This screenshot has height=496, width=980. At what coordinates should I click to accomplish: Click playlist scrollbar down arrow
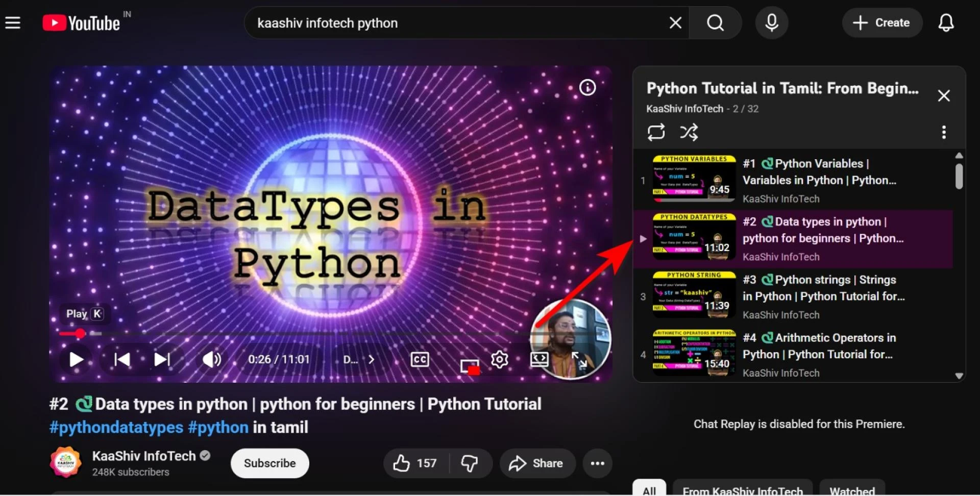(959, 376)
